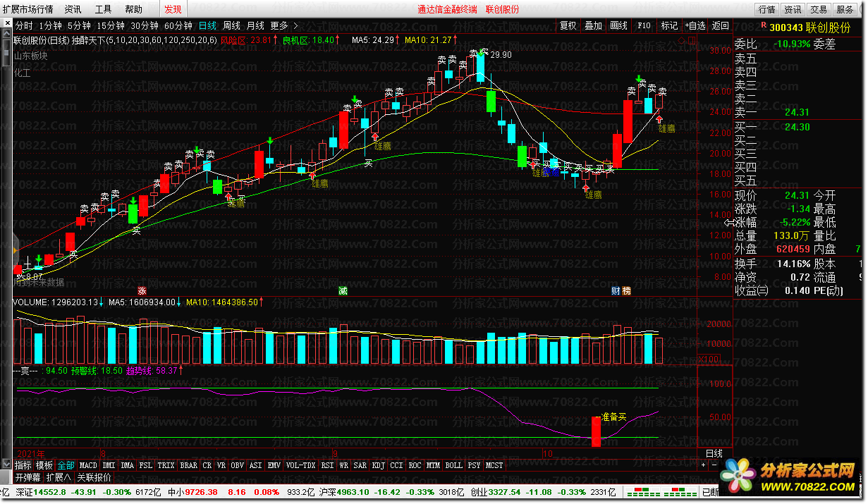This screenshot has height=504, width=868.
Task: Switch chart to 15分钟 period
Action: [x=111, y=25]
